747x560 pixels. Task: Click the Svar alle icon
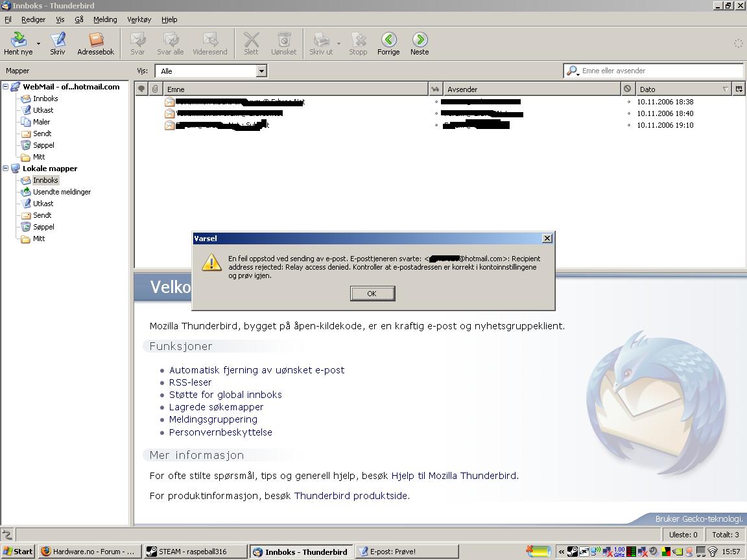point(171,43)
